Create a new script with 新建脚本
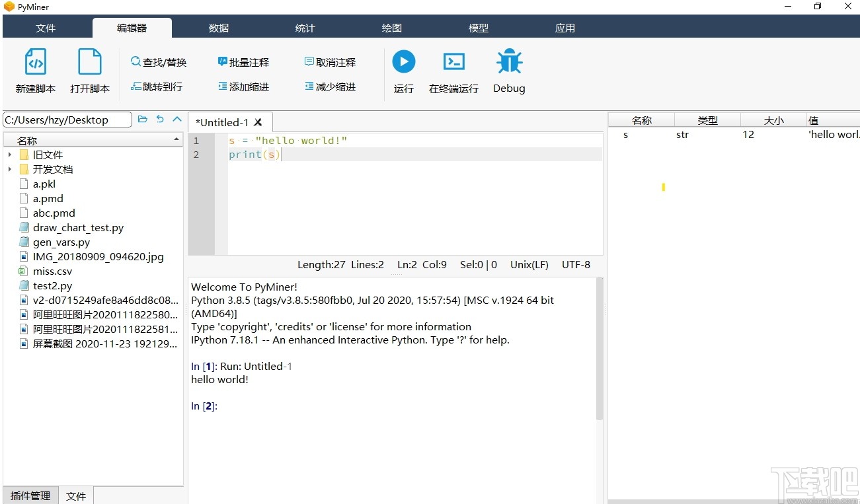Screen dimensions: 860x504 pyautogui.click(x=35, y=71)
